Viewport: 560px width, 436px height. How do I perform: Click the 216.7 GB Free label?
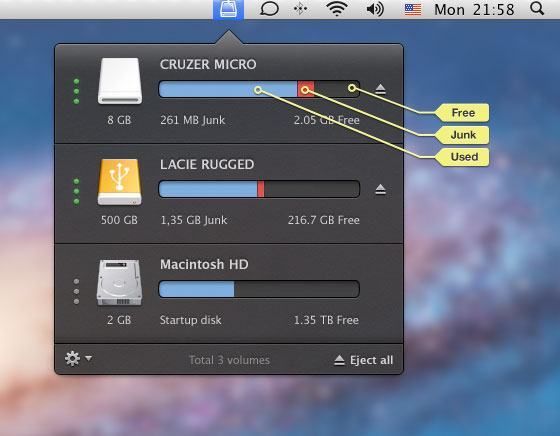(324, 220)
